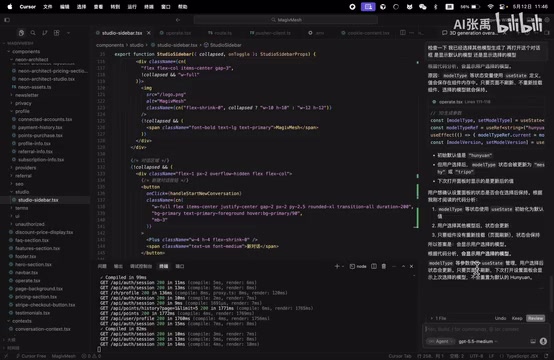Click Undo in the chat review bar
The height and width of the screenshot is (360, 554).
click(500, 318)
